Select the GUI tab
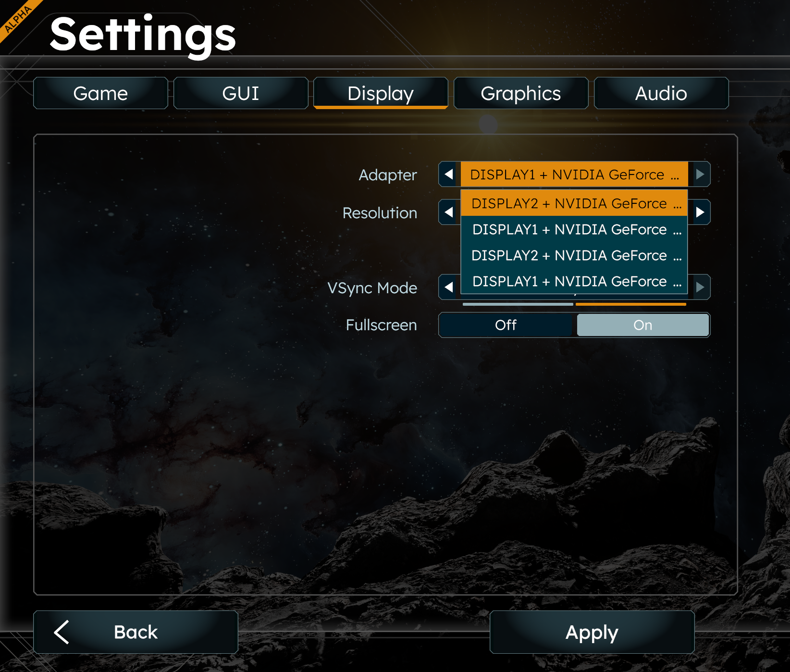Screen dimensions: 790x672 (x=241, y=93)
